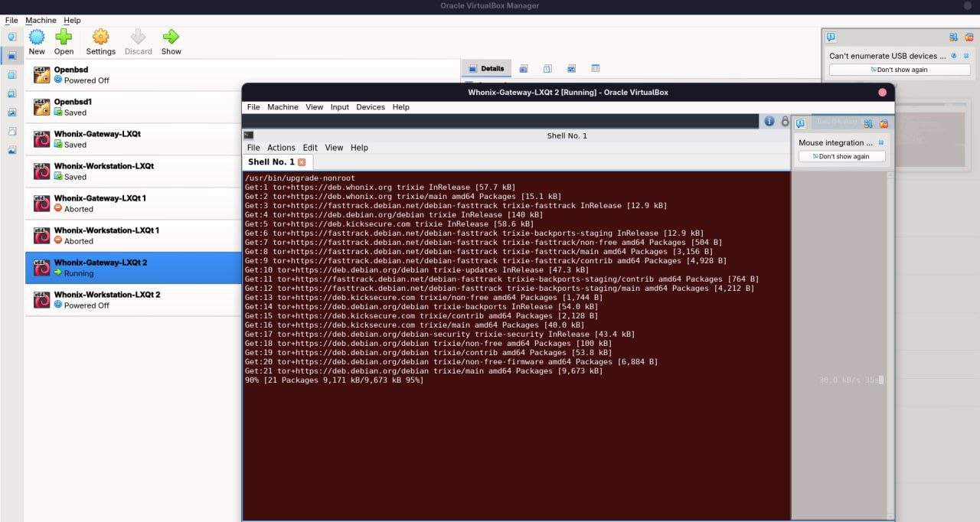Click padlock icon in guest panel
Viewport: 980px width, 522px height.
[785, 121]
